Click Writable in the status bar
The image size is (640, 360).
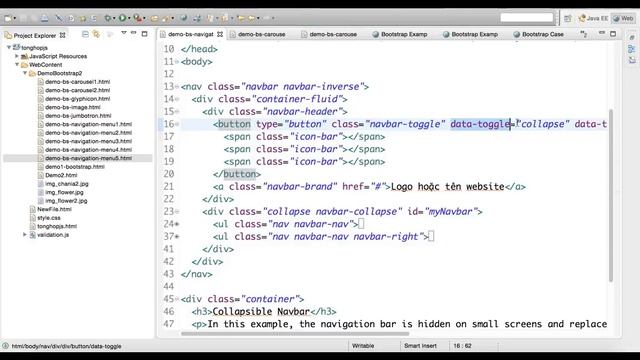[x=363, y=346]
